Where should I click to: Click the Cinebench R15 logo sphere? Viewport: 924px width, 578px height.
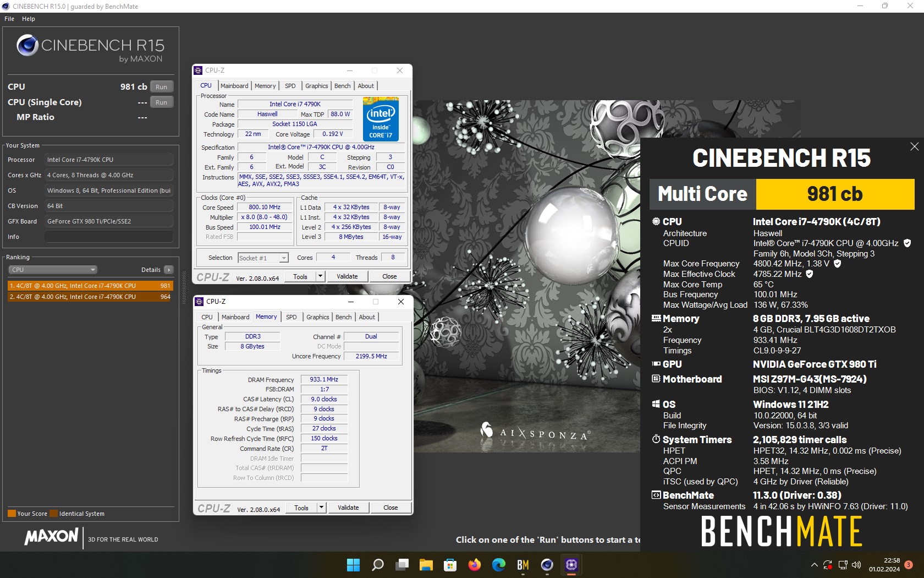28,46
